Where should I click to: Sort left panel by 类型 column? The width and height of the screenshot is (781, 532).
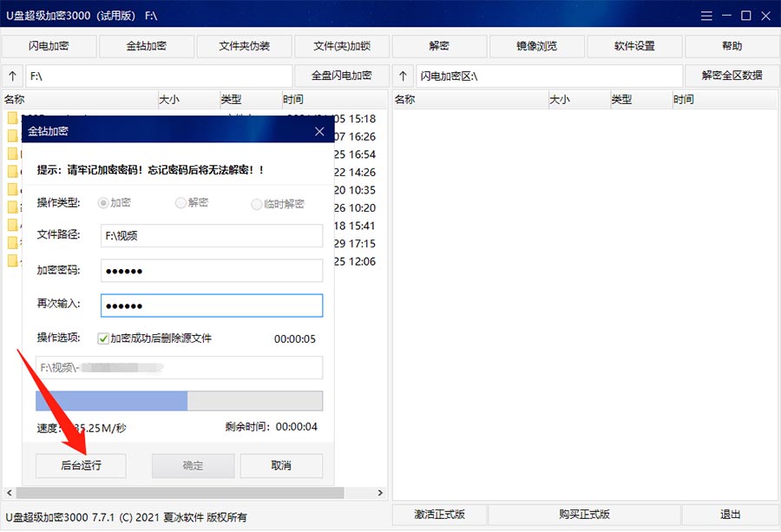pos(251,100)
